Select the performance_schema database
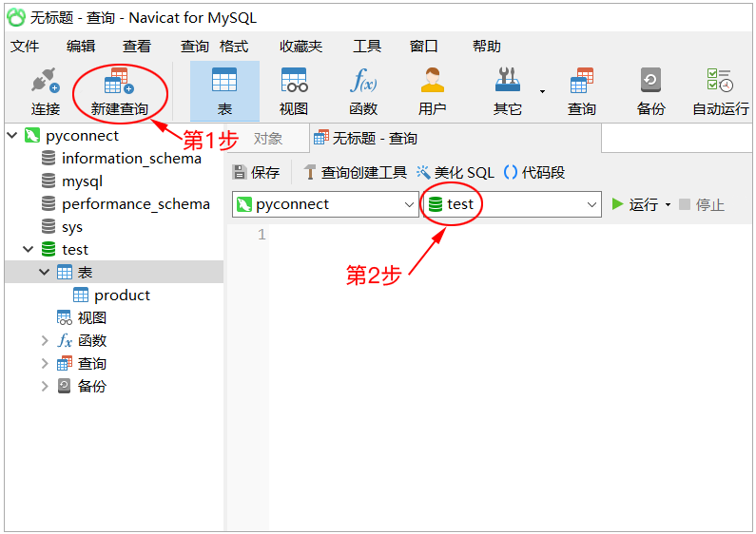Viewport: 756px width, 534px height. click(x=136, y=204)
